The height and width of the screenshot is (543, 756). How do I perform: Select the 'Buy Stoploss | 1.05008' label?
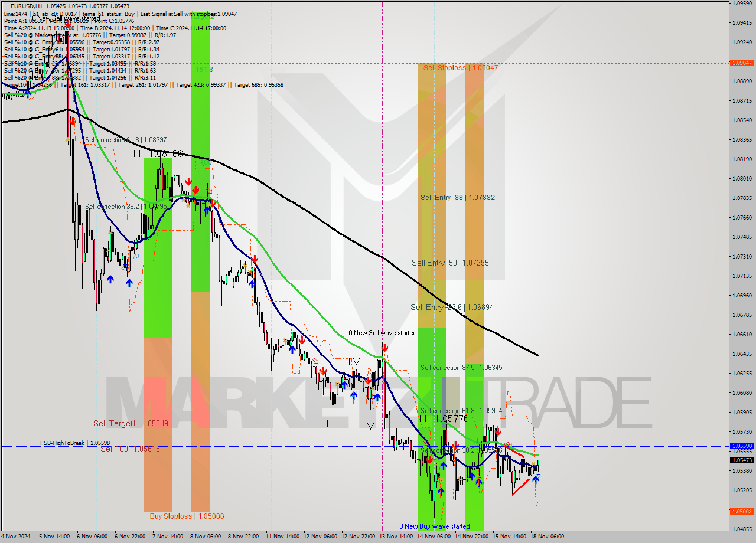(187, 516)
